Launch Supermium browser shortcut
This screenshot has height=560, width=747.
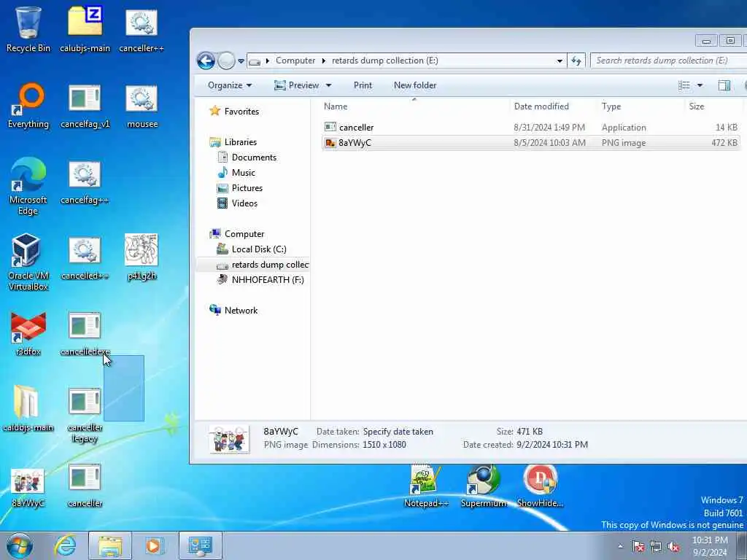tap(484, 486)
